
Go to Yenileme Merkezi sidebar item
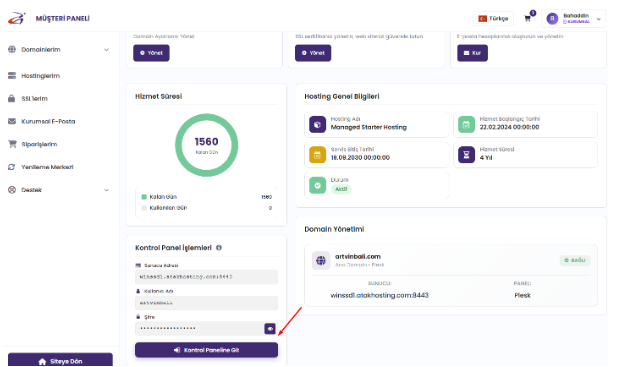tap(47, 167)
